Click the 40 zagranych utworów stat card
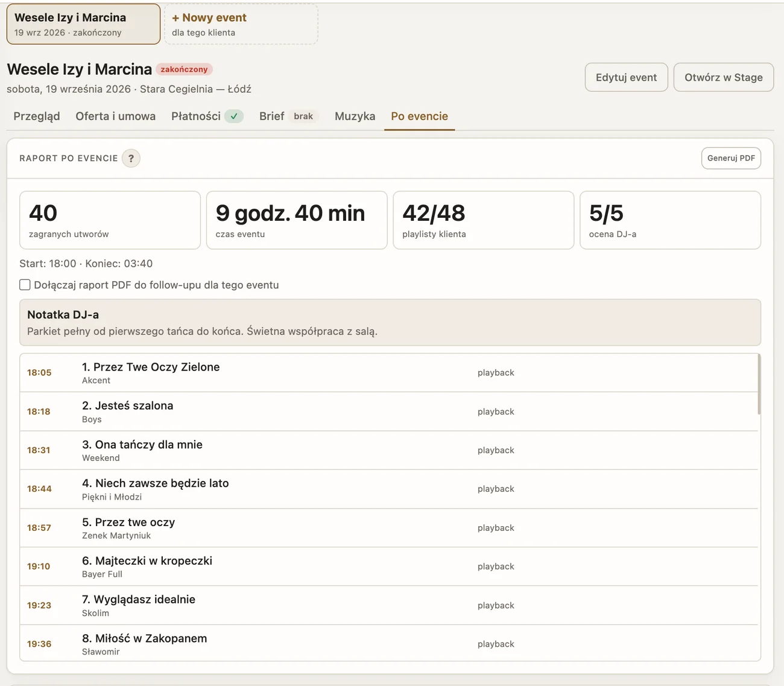Screen dimensions: 784x686 coord(110,220)
